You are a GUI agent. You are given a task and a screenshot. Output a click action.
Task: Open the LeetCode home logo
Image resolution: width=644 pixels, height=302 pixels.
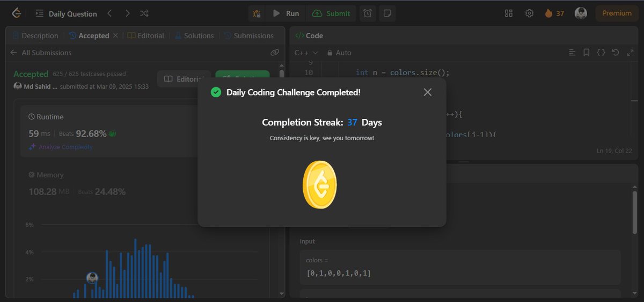(17, 13)
